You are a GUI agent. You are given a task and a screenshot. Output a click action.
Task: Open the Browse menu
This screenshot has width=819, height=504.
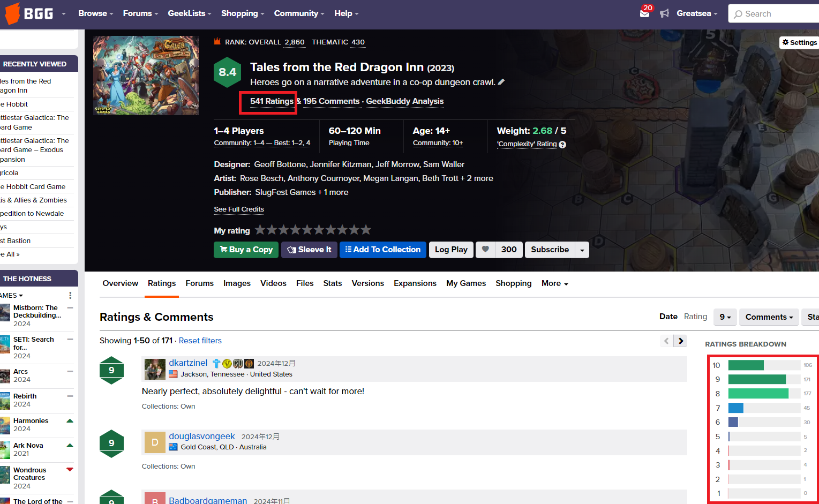pyautogui.click(x=95, y=13)
